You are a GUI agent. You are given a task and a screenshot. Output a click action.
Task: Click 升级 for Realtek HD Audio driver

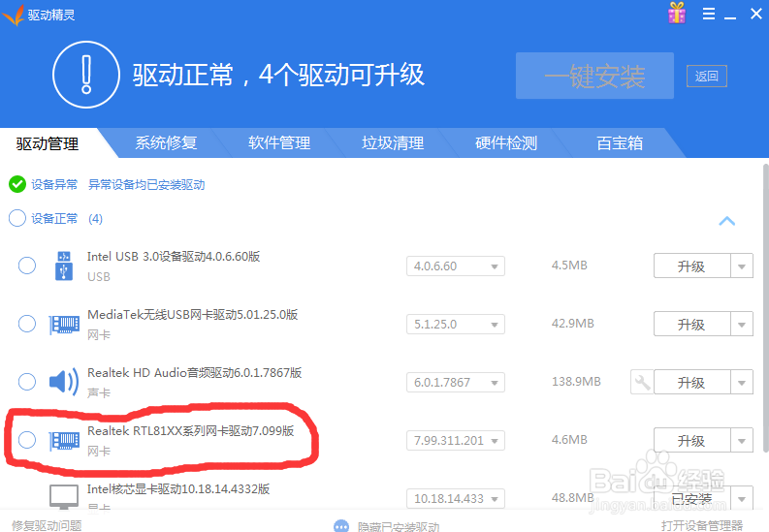692,382
